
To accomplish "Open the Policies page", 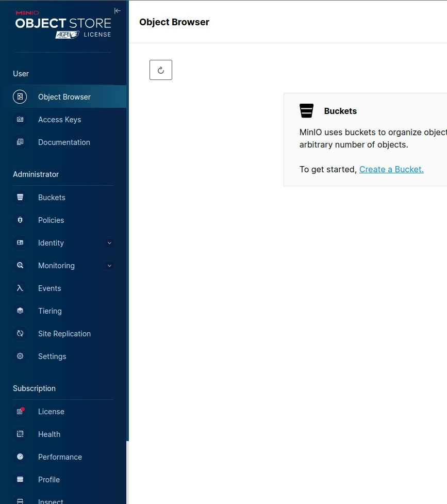I will pos(63,220).
